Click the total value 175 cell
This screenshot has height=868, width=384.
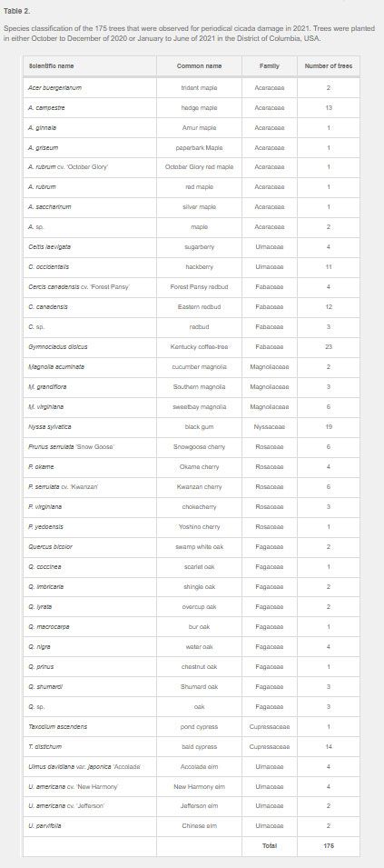pos(329,845)
